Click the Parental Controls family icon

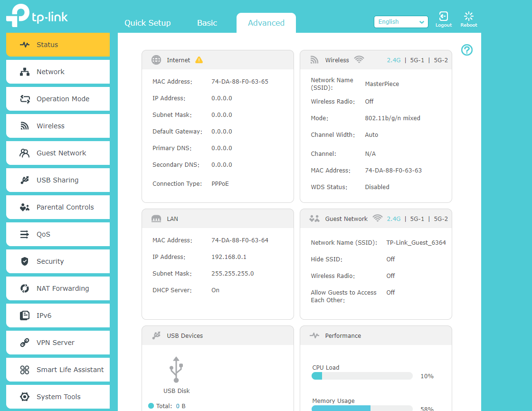tap(24, 207)
